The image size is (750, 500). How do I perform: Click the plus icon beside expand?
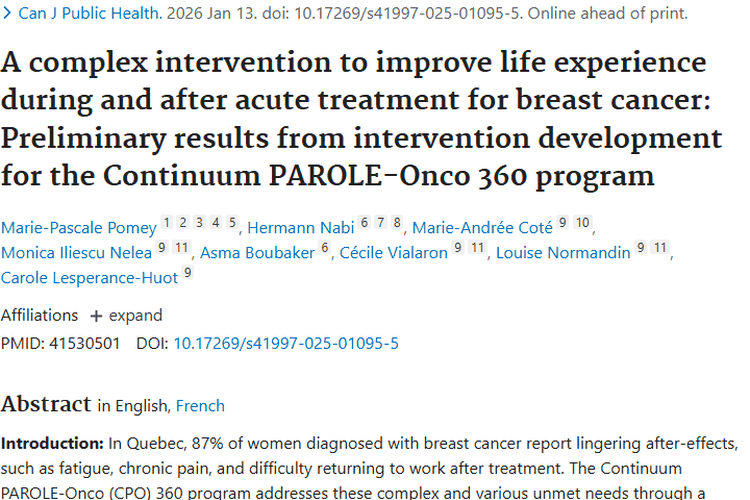96,316
